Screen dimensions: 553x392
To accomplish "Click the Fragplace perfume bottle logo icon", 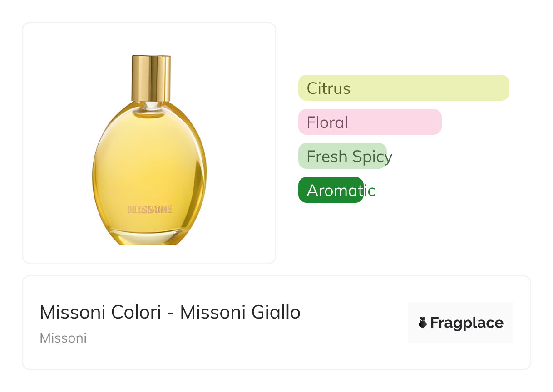I will [x=422, y=323].
